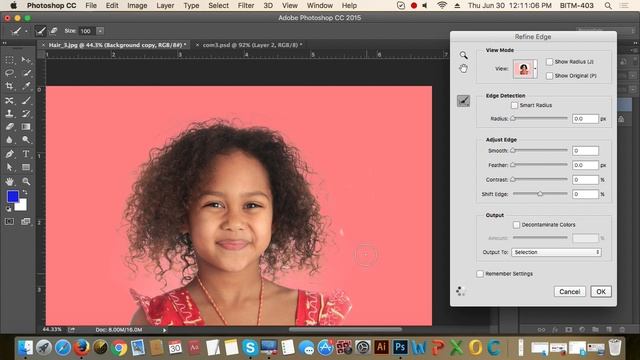Select the Hand tool in toolbox
This screenshot has height=360, width=640.
9,181
